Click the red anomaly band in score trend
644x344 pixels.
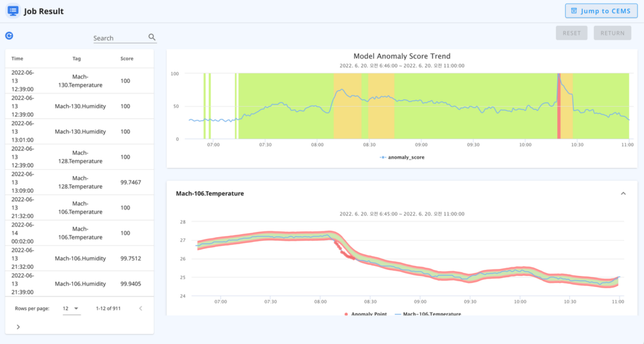pyautogui.click(x=558, y=106)
